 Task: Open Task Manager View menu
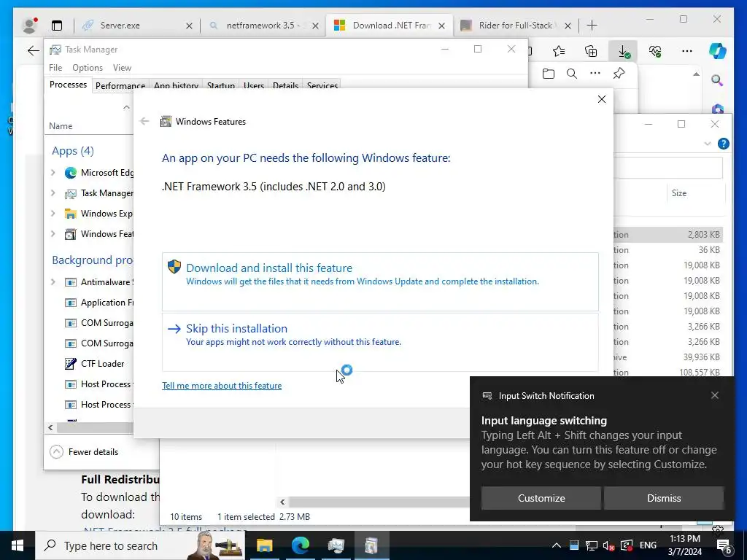point(122,68)
